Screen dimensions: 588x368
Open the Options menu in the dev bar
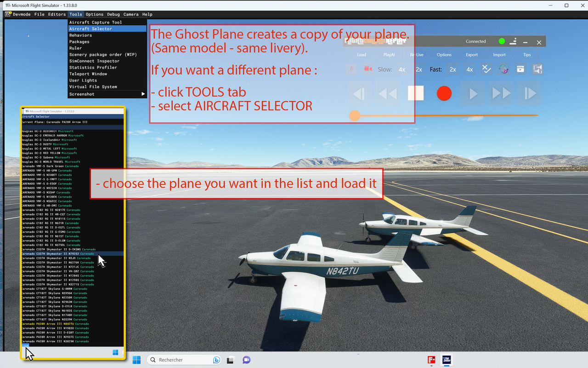point(95,14)
